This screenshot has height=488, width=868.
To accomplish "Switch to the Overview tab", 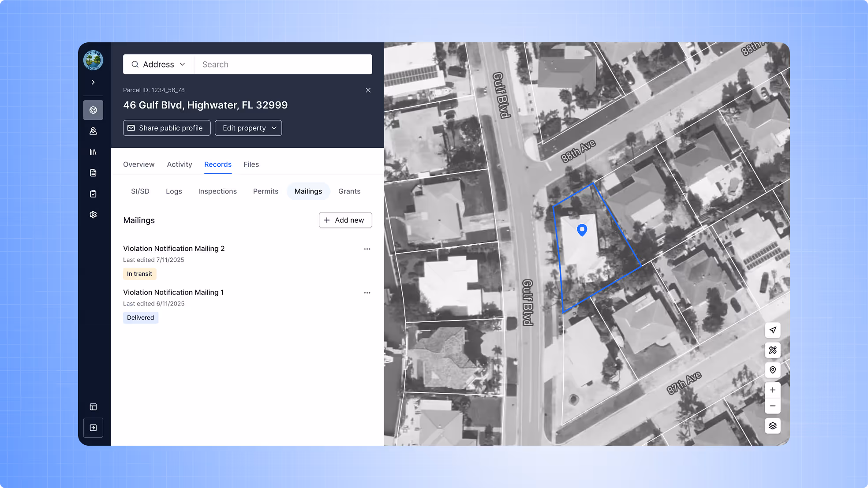I will [x=138, y=164].
